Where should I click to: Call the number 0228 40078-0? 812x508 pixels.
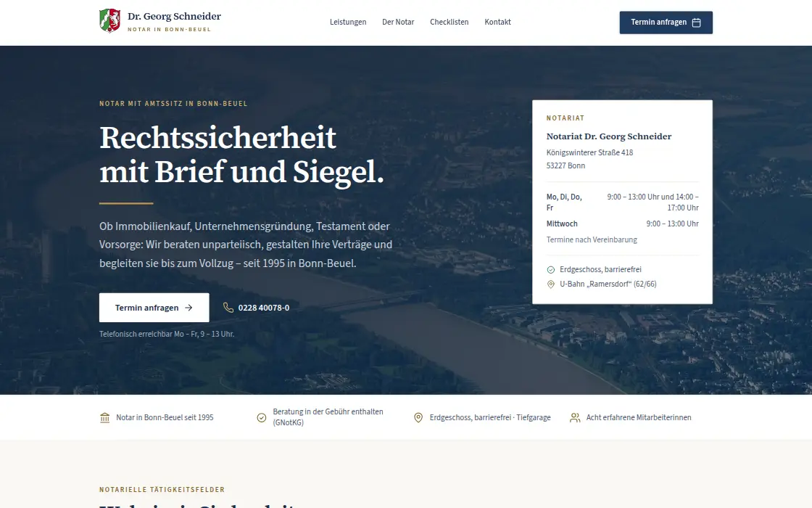coord(264,308)
